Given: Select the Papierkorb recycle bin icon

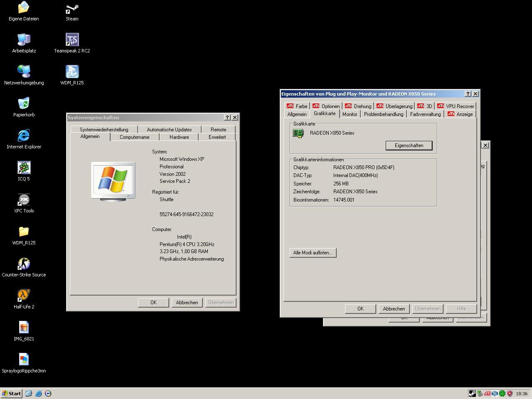Looking at the screenshot, I should (24, 107).
